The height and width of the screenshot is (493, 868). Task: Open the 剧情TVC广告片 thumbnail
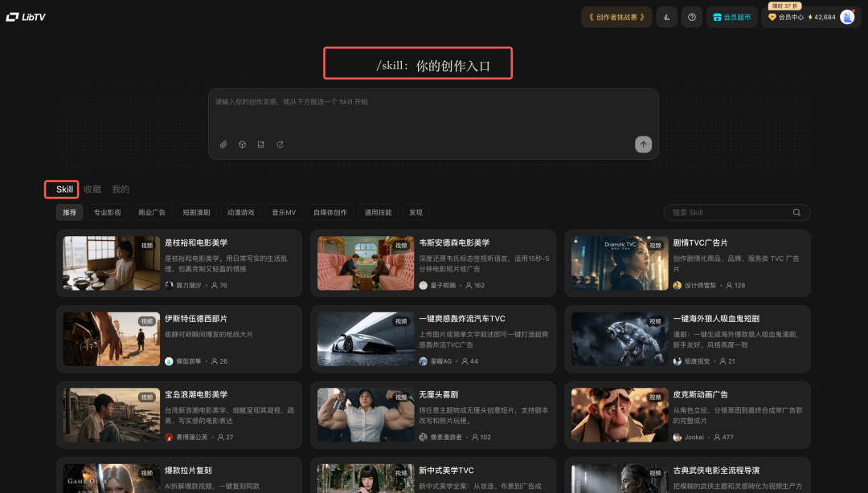tap(620, 263)
